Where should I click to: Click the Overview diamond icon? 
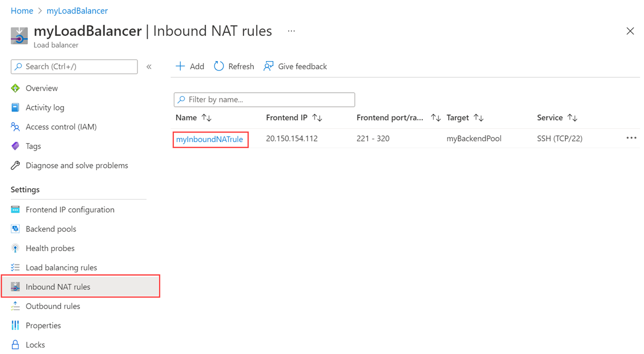click(15, 88)
